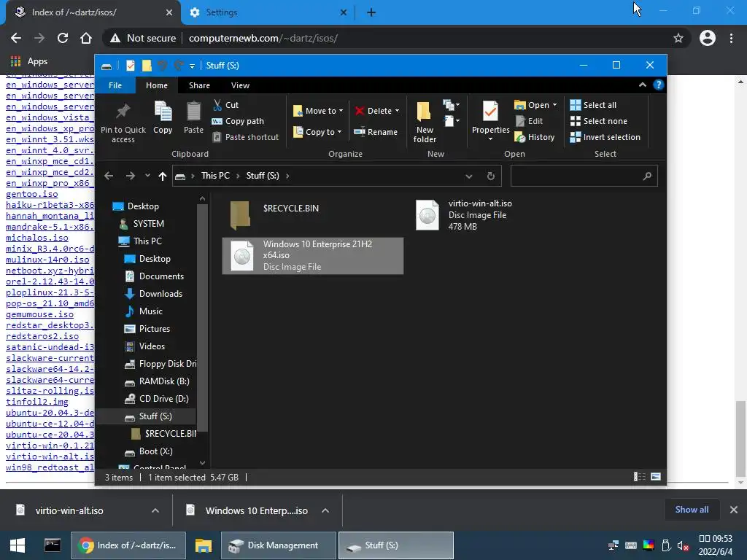
Task: Expand address bar history dropdown
Action: pos(469,176)
